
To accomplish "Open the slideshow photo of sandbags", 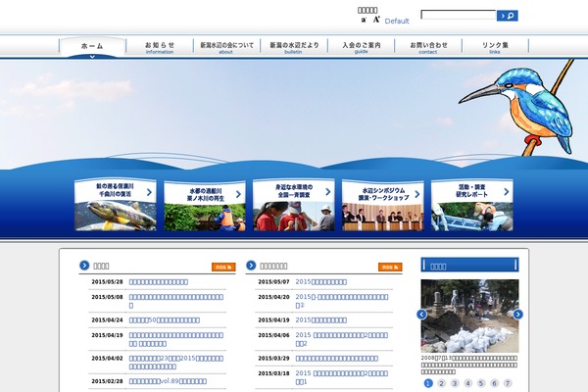I will 469,316.
